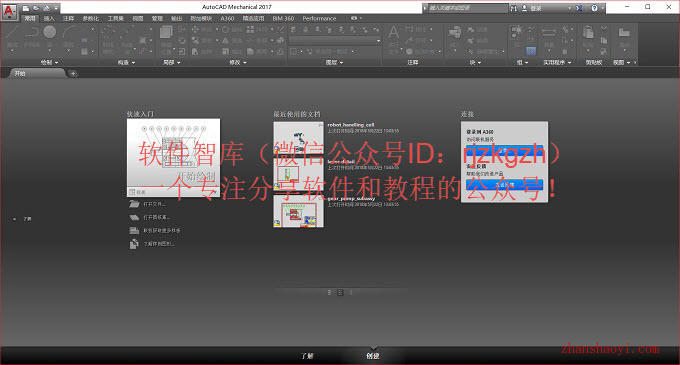Click the Line tool in the ribbon

(12, 33)
